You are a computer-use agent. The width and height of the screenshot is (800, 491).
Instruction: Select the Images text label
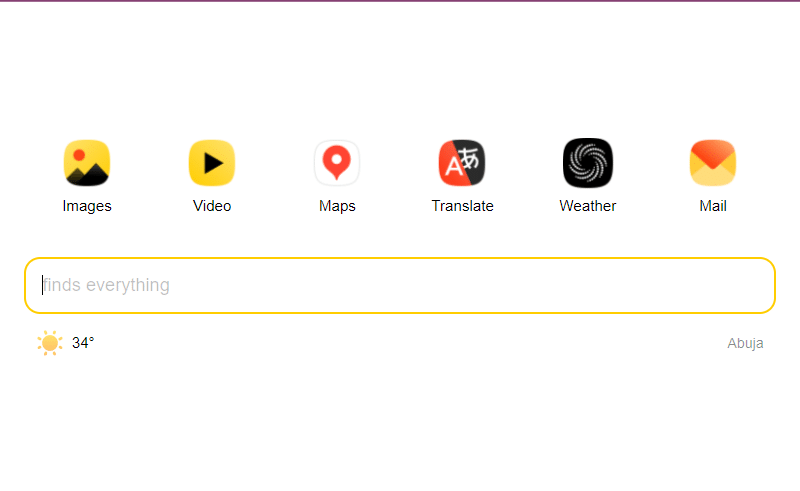pos(87,206)
